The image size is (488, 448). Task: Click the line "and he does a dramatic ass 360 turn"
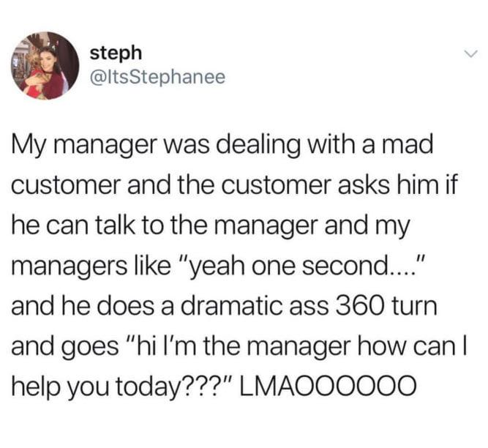pos(224,306)
